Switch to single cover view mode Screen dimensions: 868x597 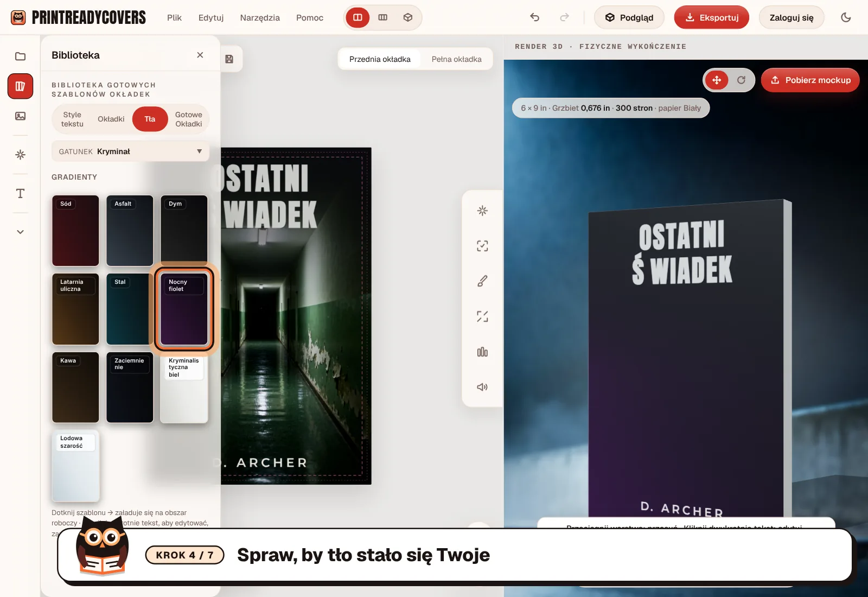[x=358, y=17]
